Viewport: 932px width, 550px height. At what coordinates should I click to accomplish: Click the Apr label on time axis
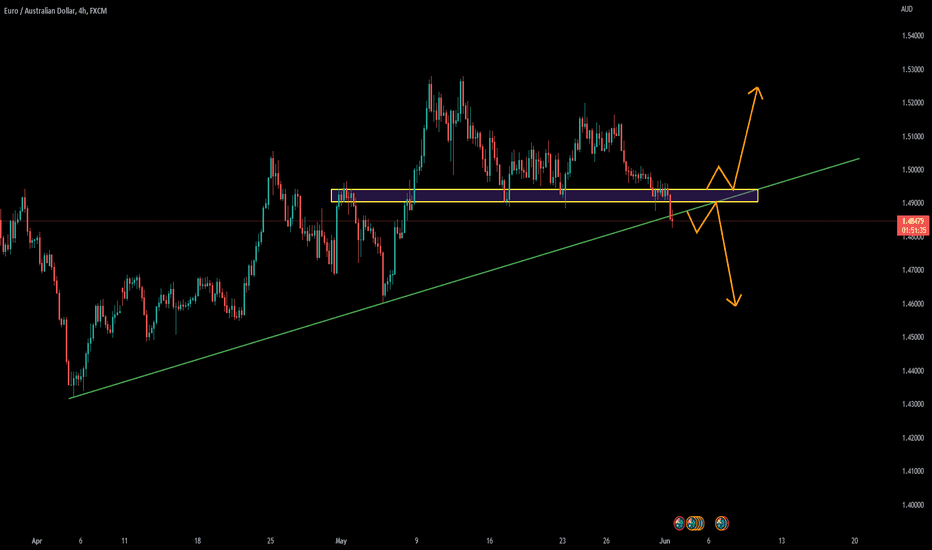(37, 541)
